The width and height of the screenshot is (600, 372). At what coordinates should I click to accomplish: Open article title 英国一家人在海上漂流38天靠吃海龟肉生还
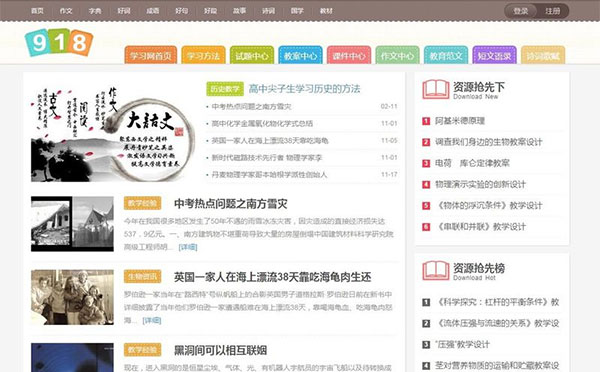[272, 277]
